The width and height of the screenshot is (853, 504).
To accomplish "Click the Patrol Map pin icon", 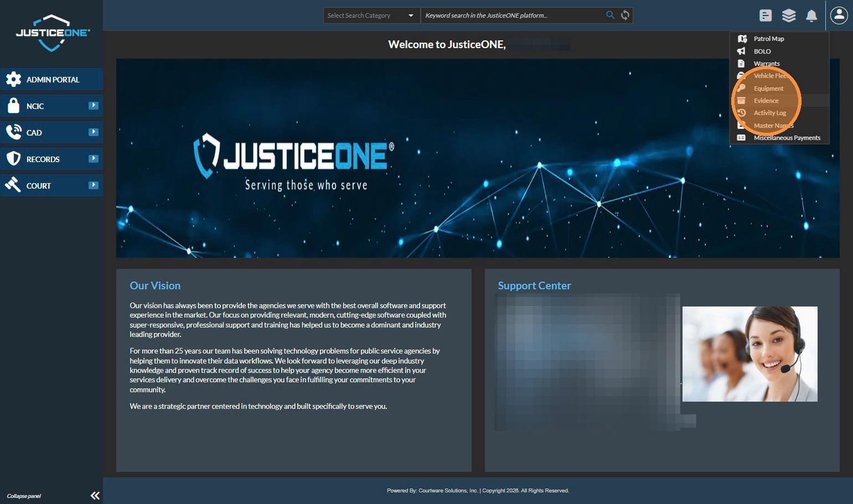I will coord(742,39).
